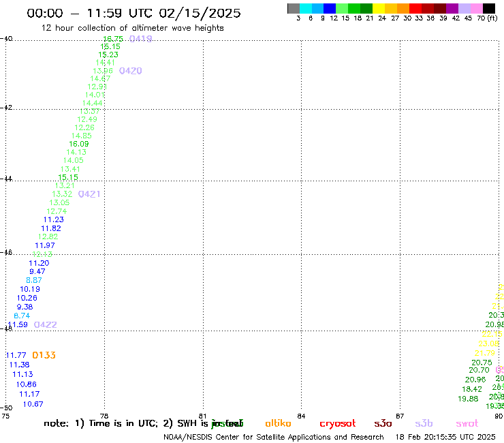
Task: Click the wave height value 12.49
Action: (x=87, y=119)
